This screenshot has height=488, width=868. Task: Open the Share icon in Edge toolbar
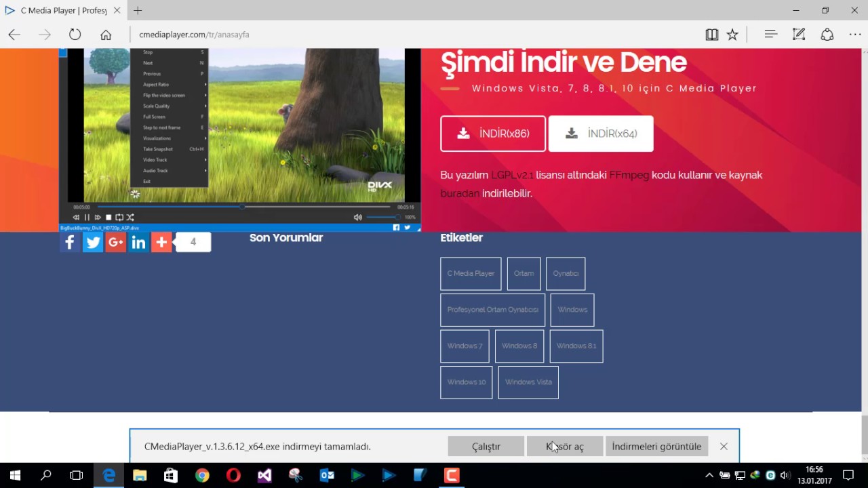coord(827,34)
